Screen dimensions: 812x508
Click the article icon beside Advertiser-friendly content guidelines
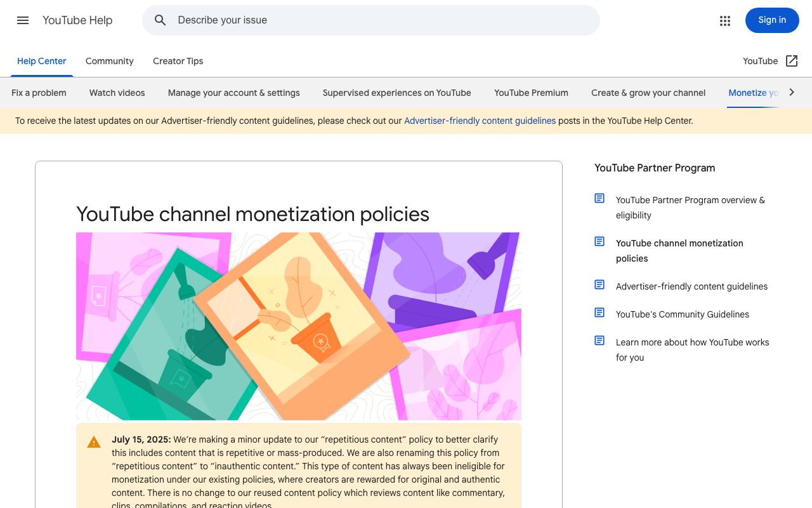599,284
